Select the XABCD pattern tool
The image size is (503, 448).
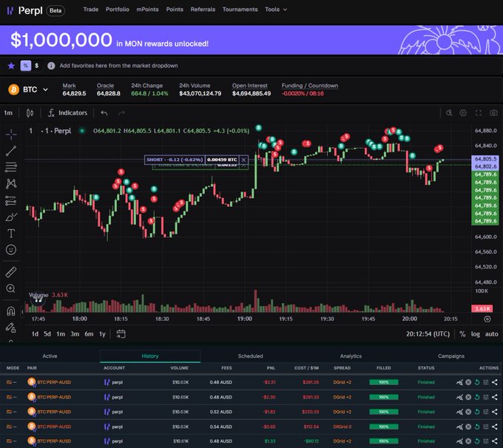11,184
